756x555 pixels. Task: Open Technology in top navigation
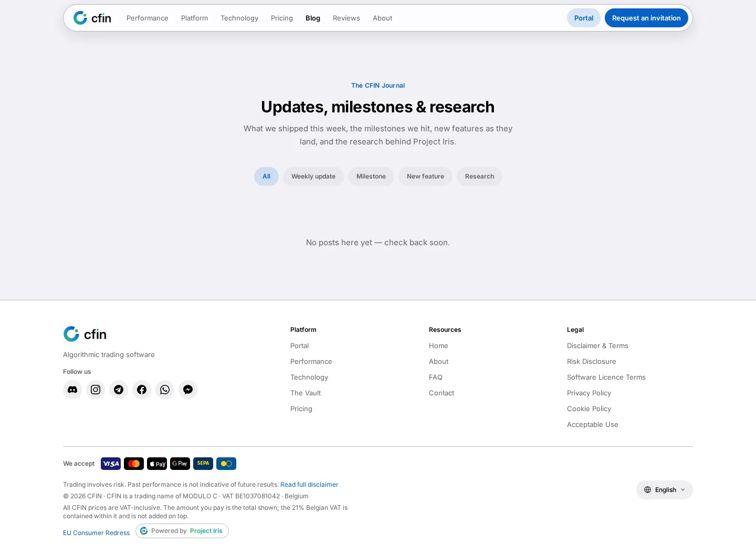(x=239, y=18)
